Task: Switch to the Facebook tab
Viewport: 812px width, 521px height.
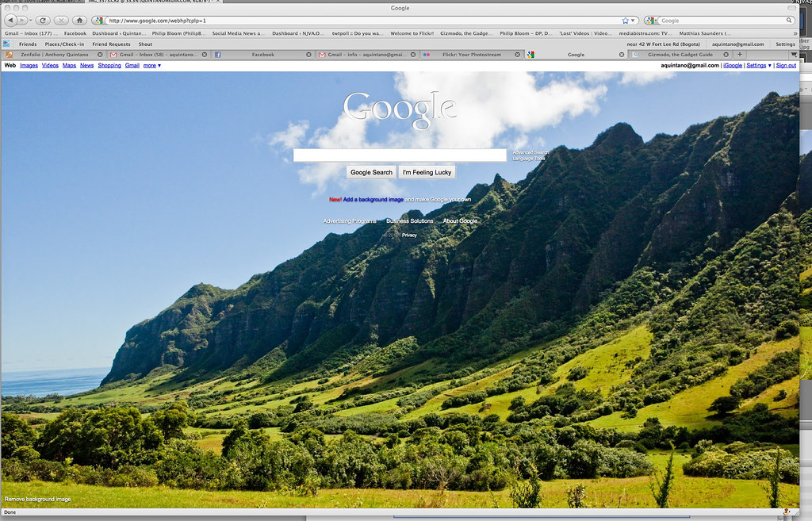Action: click(x=262, y=55)
